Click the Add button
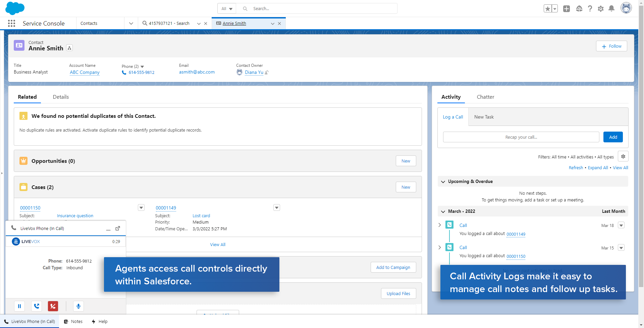Viewport: 644px width, 328px height. coord(613,137)
